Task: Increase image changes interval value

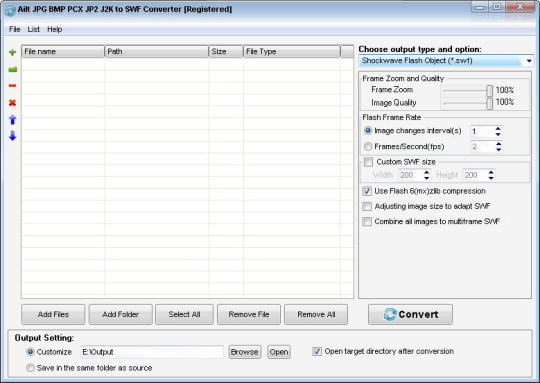Action: click(498, 128)
